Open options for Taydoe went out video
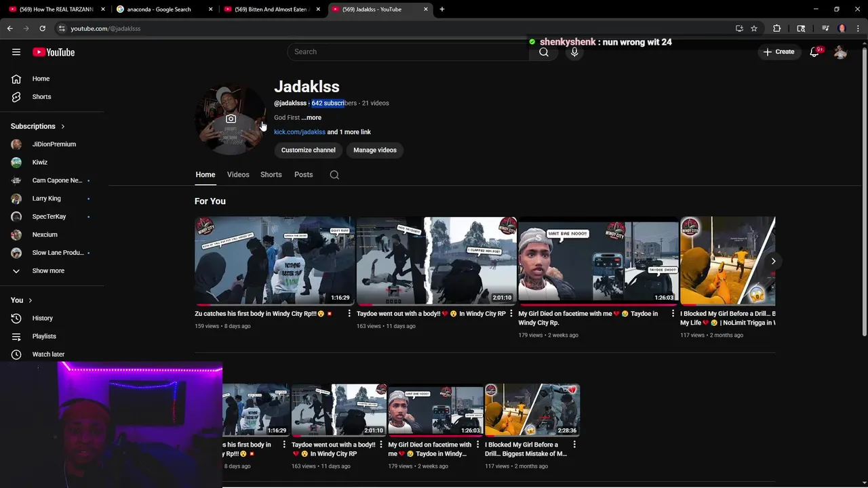 pos(511,314)
